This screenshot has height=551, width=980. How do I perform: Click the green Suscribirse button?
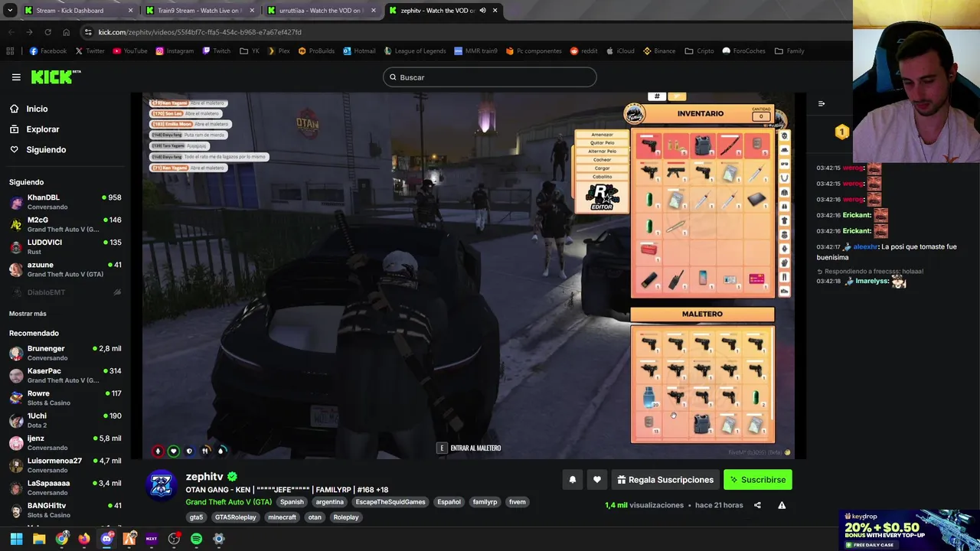coord(758,480)
